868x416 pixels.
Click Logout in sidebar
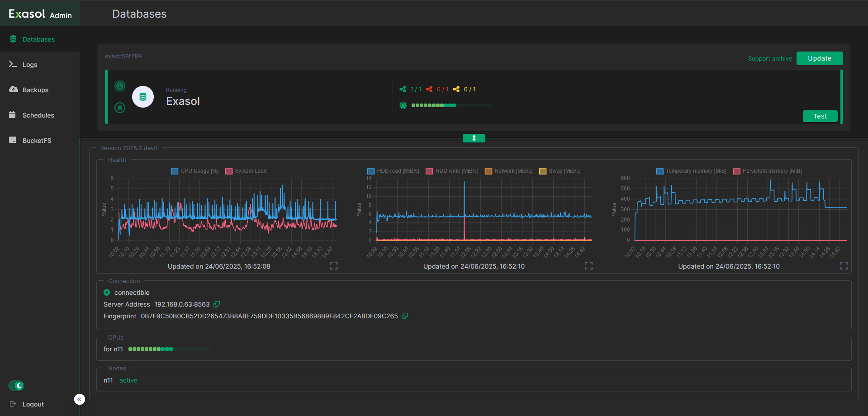[x=33, y=404]
